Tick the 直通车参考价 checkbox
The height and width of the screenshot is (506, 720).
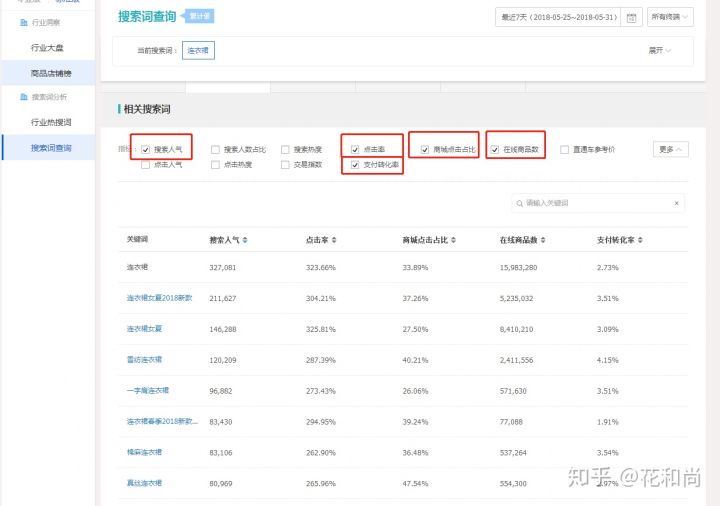coord(565,149)
